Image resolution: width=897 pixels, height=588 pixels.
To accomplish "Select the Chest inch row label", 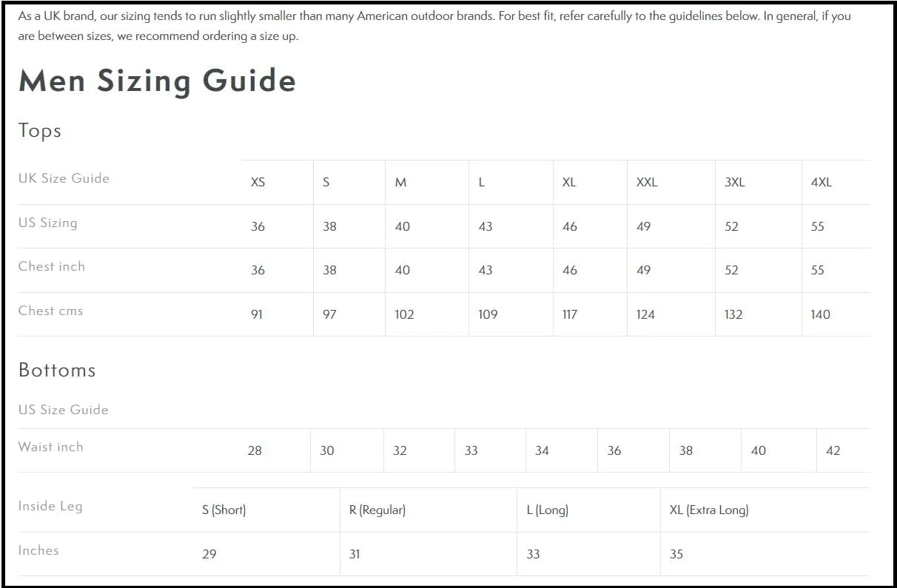I will coord(52,266).
